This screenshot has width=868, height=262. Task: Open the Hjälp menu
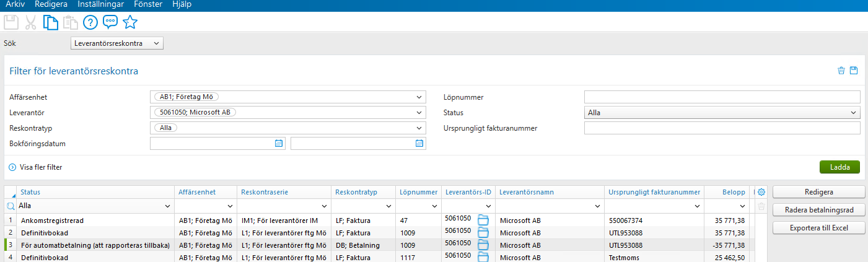point(180,4)
